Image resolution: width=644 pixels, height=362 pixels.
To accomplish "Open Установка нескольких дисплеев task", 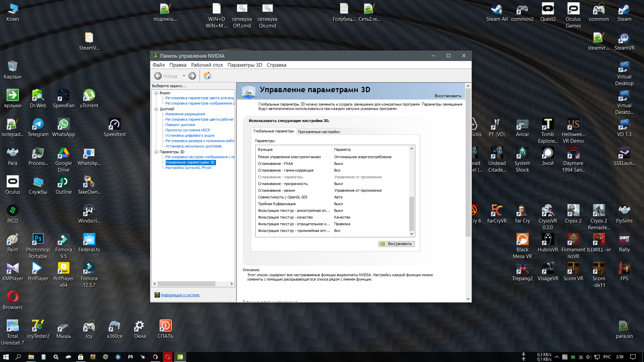I will click(194, 146).
